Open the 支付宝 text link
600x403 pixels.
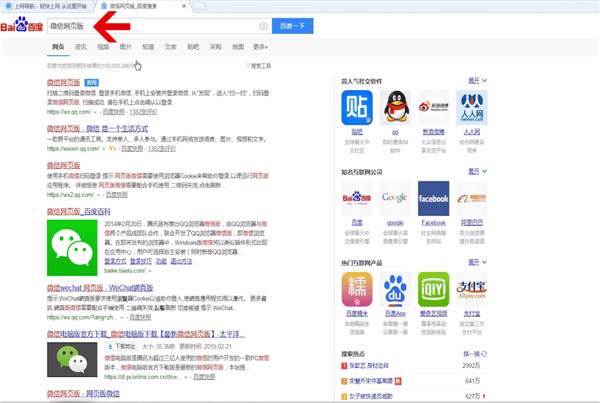coord(472,314)
